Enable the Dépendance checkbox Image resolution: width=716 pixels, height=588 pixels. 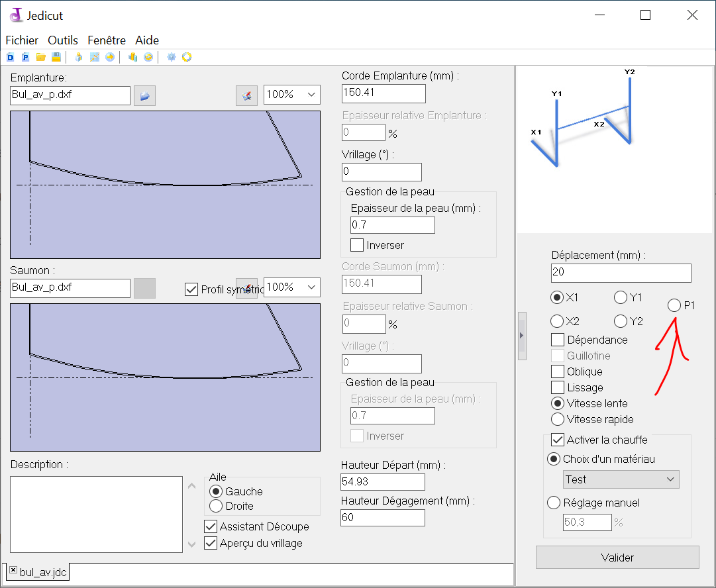pyautogui.click(x=558, y=340)
